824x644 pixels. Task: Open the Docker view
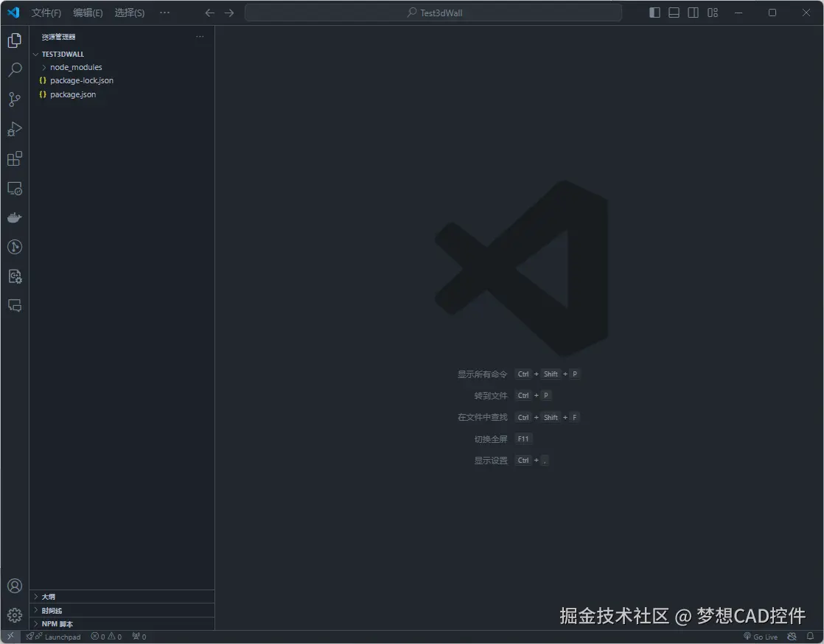point(15,217)
